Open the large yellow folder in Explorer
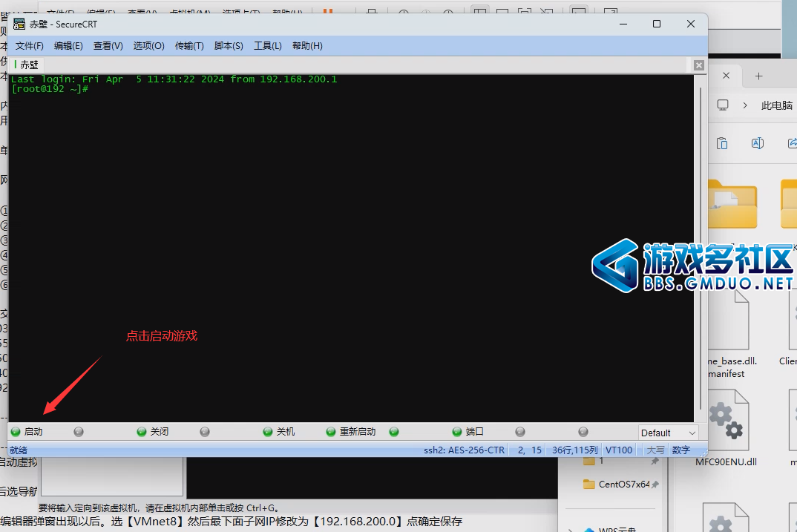The height and width of the screenshot is (532, 797). (x=732, y=205)
